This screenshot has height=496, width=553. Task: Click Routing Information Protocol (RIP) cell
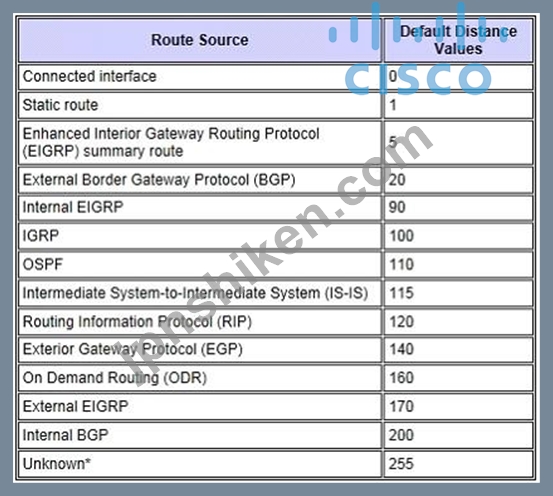200,322
